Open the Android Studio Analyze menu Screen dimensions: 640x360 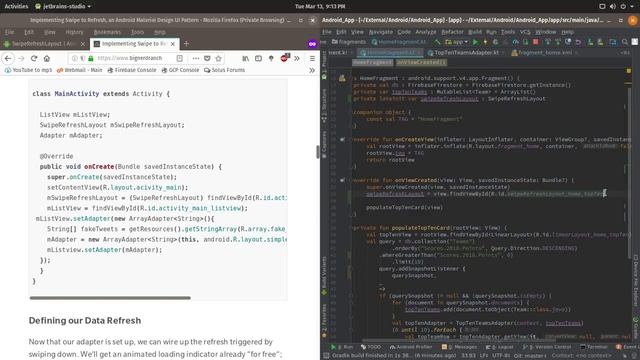pos(426,32)
